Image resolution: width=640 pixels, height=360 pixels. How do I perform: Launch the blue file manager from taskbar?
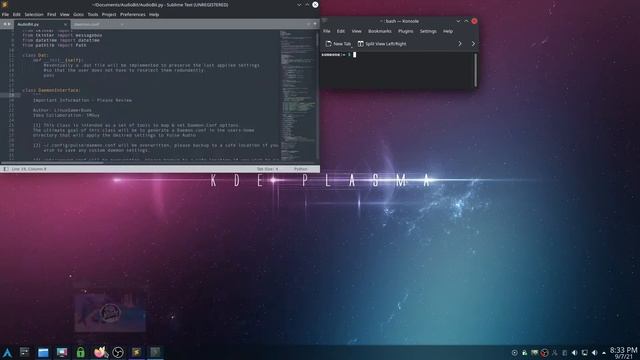tap(43, 352)
